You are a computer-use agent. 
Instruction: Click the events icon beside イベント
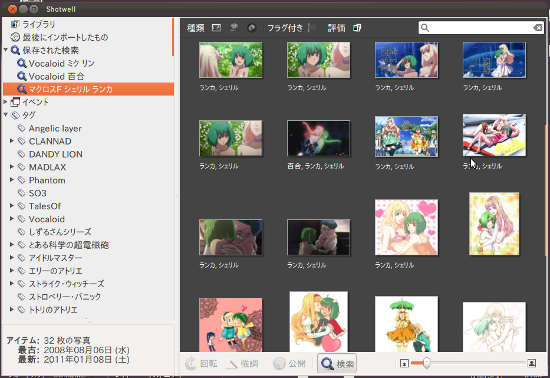[x=15, y=102]
